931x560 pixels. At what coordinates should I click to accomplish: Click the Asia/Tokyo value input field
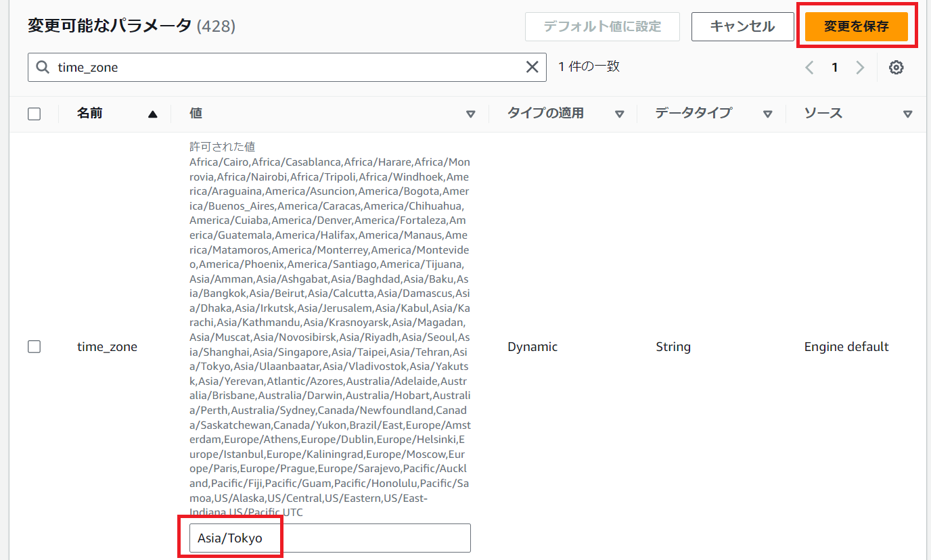pos(330,538)
